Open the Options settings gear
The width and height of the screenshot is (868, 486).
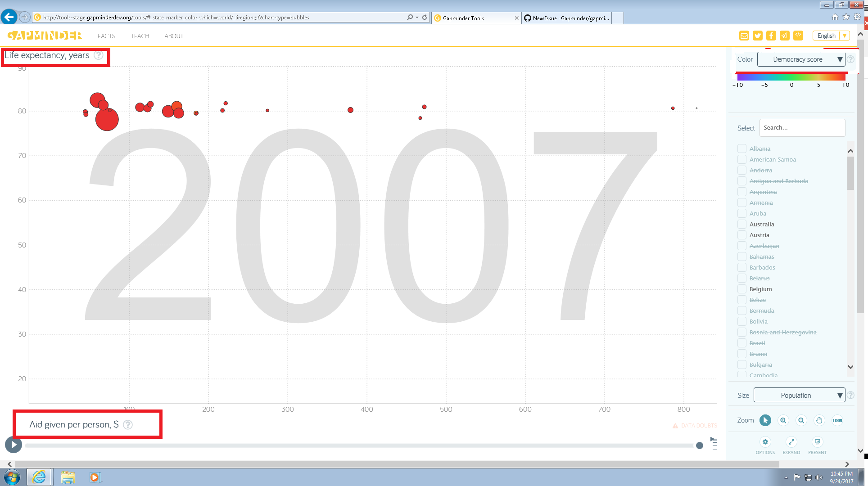coord(765,442)
